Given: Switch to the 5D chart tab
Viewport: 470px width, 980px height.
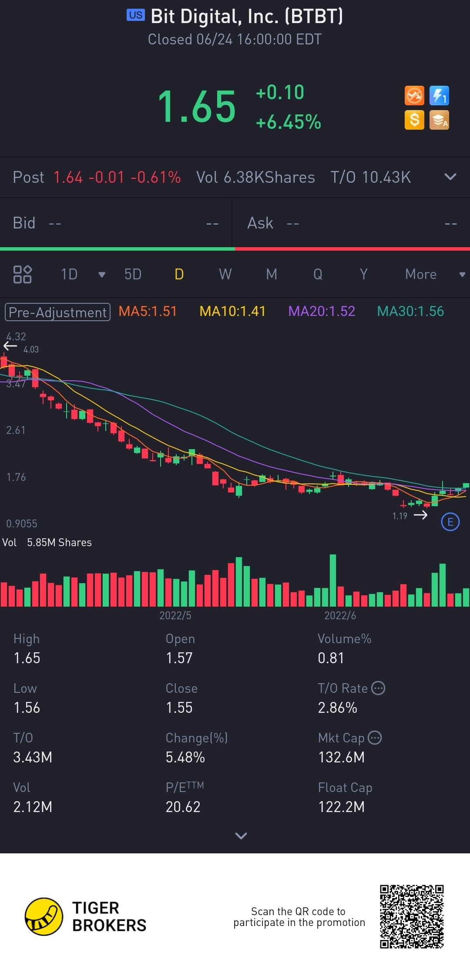Looking at the screenshot, I should (133, 274).
